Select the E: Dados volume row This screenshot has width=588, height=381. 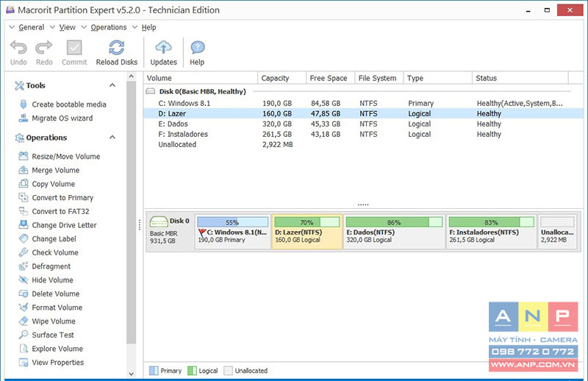click(x=363, y=124)
